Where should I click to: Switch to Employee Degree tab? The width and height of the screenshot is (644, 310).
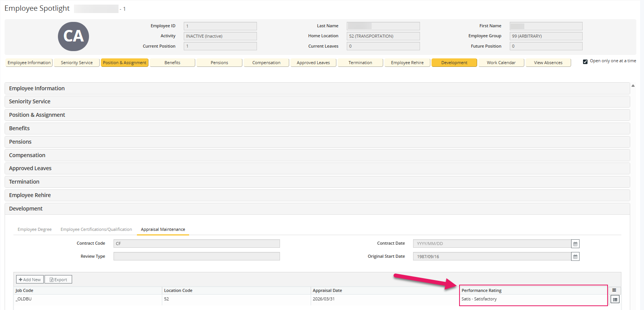point(35,229)
